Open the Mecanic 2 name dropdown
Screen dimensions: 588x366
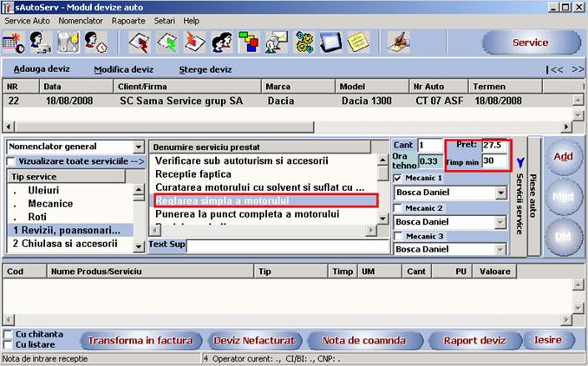pyautogui.click(x=501, y=222)
